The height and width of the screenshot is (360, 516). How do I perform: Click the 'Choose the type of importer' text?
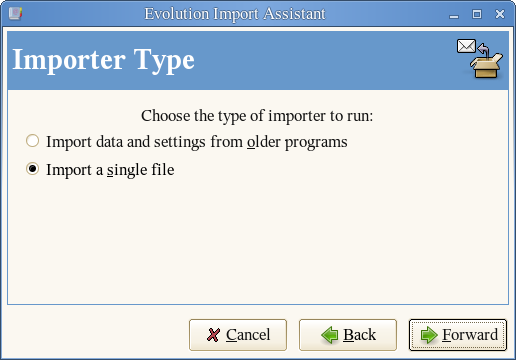[257, 116]
